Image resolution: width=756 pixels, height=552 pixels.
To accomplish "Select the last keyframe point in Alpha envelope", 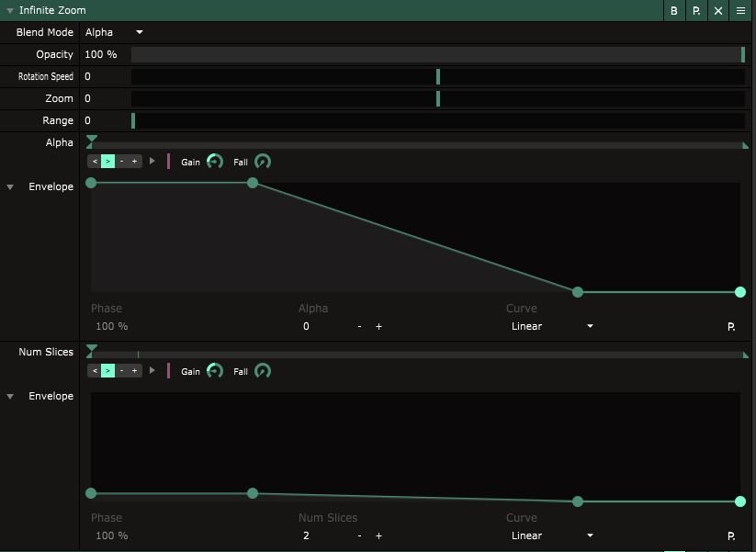I will pos(740,292).
